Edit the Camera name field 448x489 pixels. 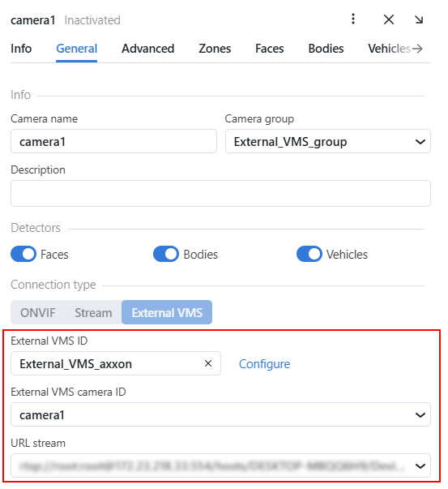(x=113, y=142)
